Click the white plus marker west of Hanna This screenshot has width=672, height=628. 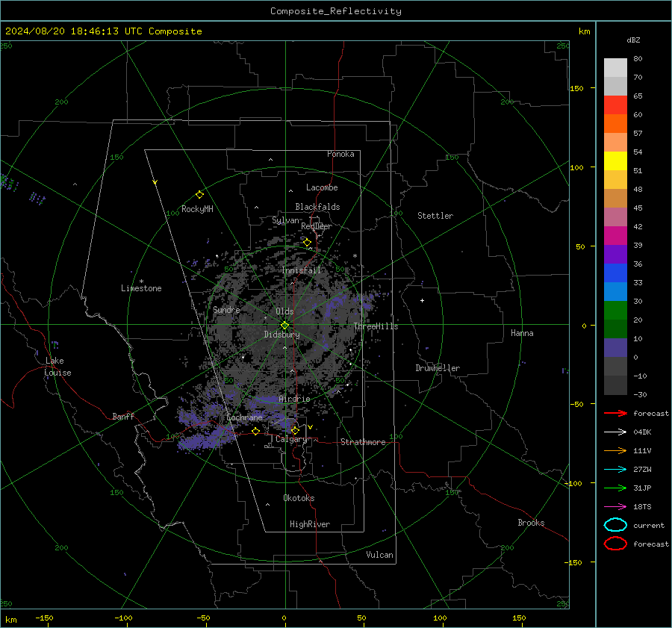(x=422, y=300)
